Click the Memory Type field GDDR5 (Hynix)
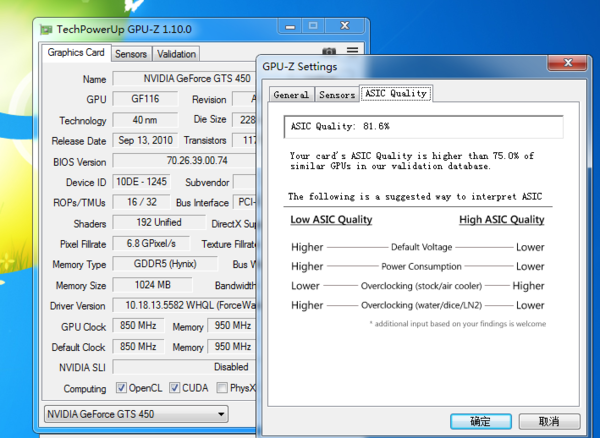This screenshot has height=438, width=600. [165, 264]
